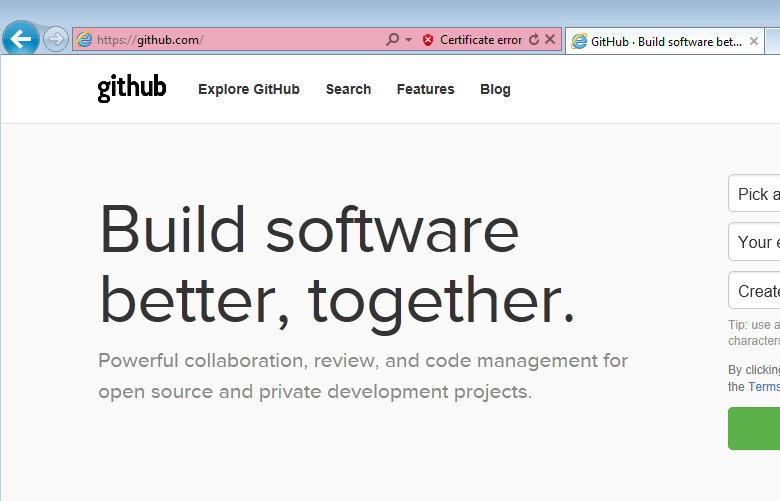Click the Refresh page icon
Viewport: 780px width, 501px height.
click(534, 39)
